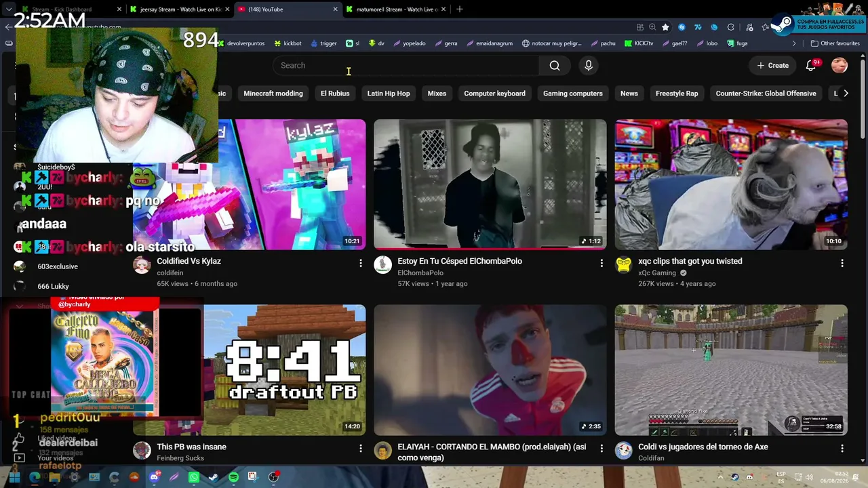This screenshot has width=868, height=488.
Task: Open a new browser tab
Action: 460,9
